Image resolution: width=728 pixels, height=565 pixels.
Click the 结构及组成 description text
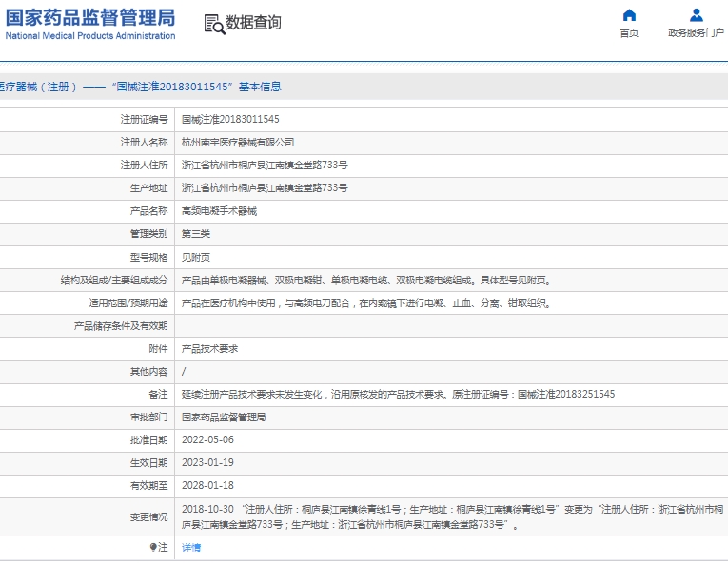(366, 281)
